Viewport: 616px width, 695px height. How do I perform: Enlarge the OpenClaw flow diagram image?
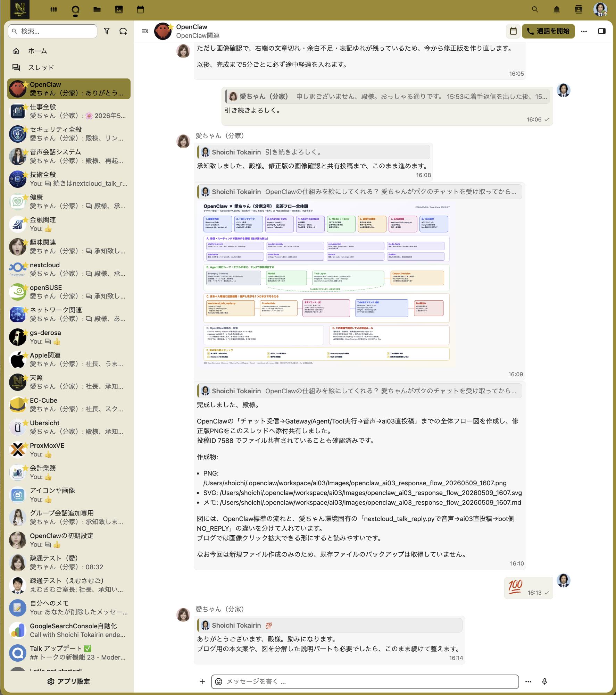[326, 284]
